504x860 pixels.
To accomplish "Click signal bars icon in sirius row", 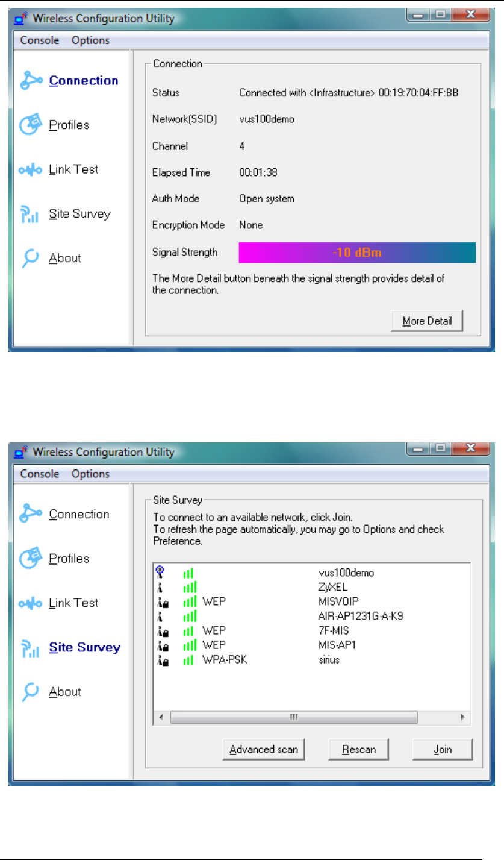I will point(188,661).
